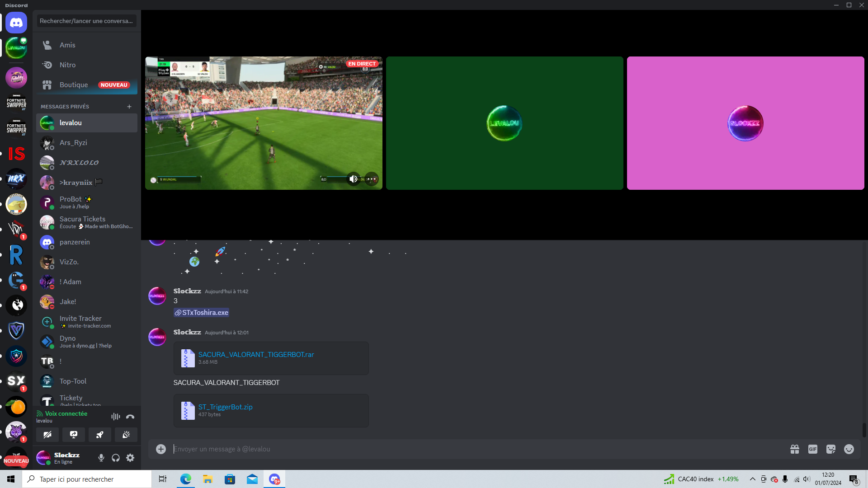
Task: Open noise suppression waveform settings
Action: click(x=116, y=417)
